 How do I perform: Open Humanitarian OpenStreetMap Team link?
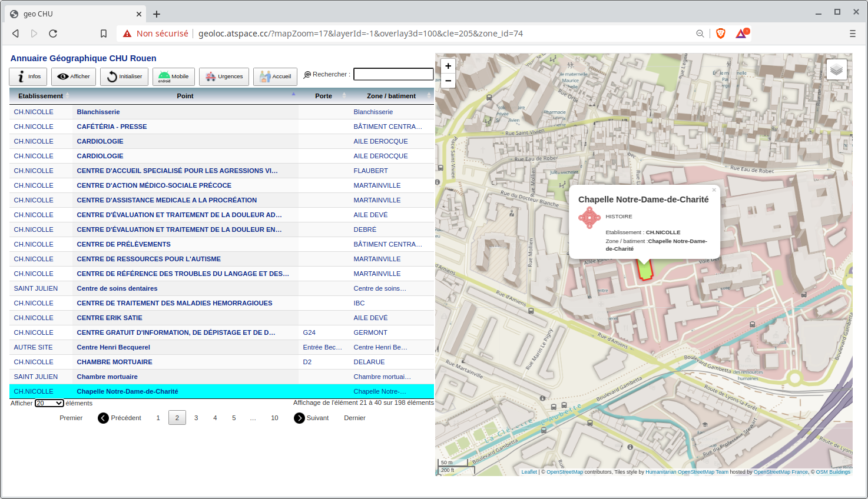point(687,472)
